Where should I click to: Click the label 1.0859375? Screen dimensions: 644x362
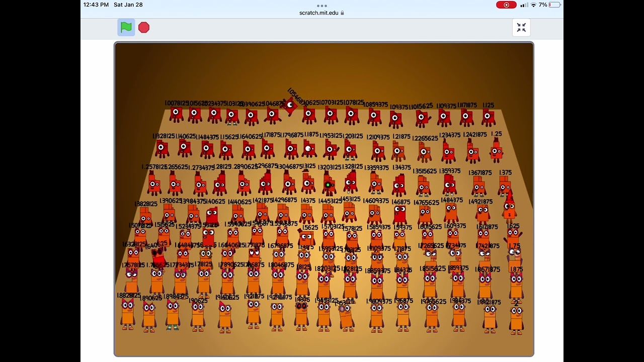[375, 105]
